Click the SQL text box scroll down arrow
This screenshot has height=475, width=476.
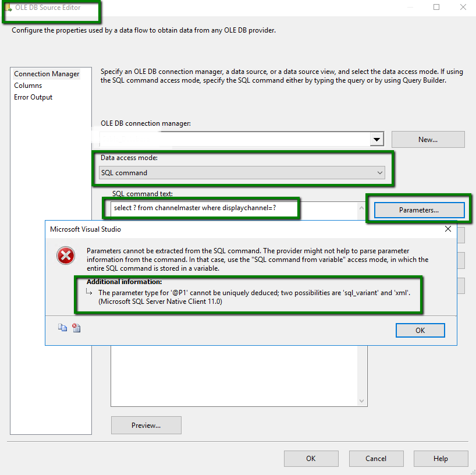pyautogui.click(x=361, y=401)
